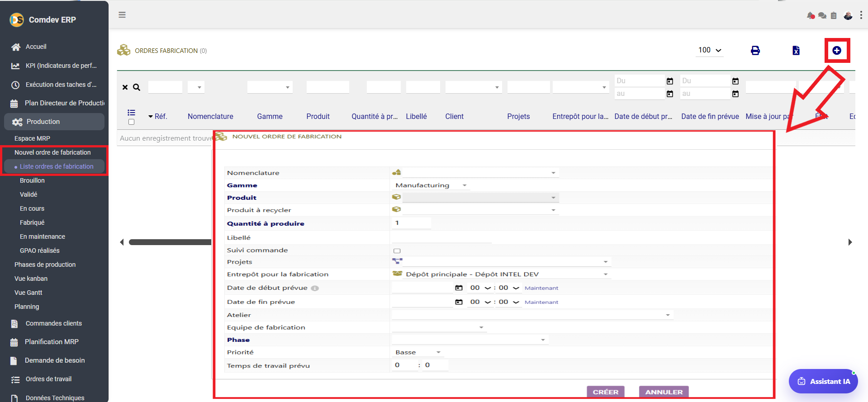Open the vertical three-dot options menu
Viewport: 868px width, 402px height.
861,15
